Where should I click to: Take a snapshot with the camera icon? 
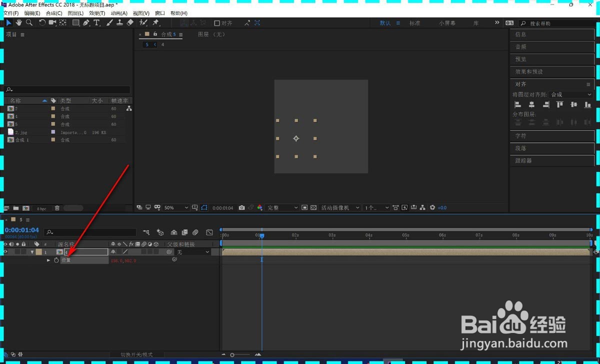point(242,207)
